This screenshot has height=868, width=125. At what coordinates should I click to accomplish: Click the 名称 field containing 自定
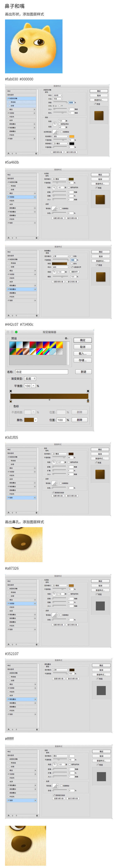click(42, 372)
